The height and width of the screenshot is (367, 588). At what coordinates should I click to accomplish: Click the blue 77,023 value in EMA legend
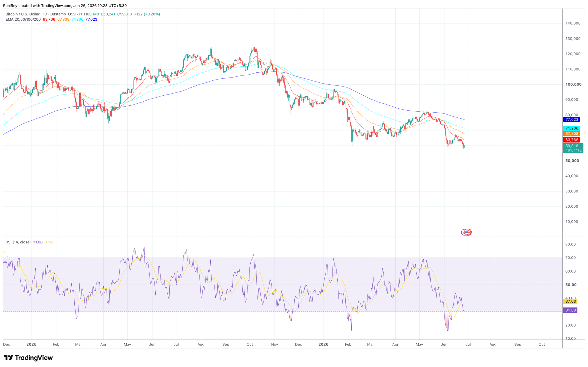click(x=91, y=19)
